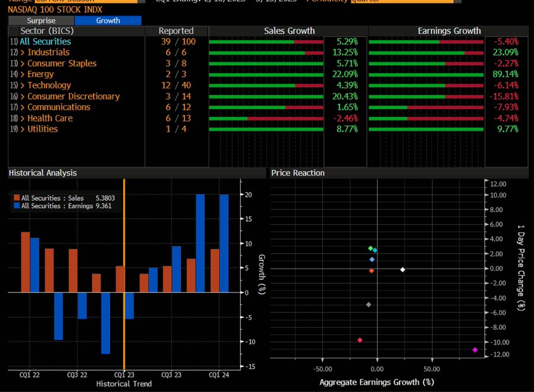Open the All Securities row
This screenshot has height=392, width=534.
tap(45, 42)
